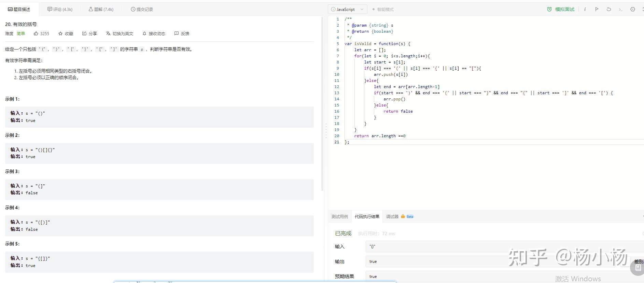This screenshot has width=644, height=283.
Task: Click the title 20. 有效的括号
Action: click(21, 24)
